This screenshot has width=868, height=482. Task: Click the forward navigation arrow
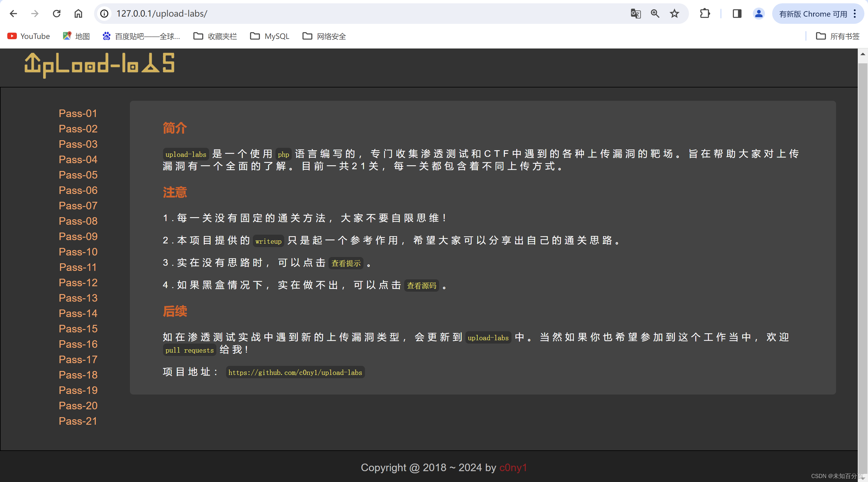(34, 13)
